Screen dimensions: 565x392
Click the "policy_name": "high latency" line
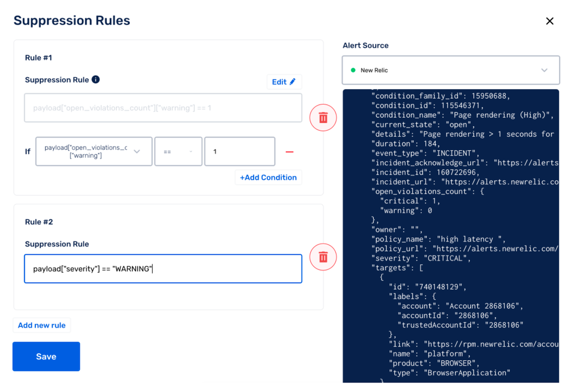(438, 239)
